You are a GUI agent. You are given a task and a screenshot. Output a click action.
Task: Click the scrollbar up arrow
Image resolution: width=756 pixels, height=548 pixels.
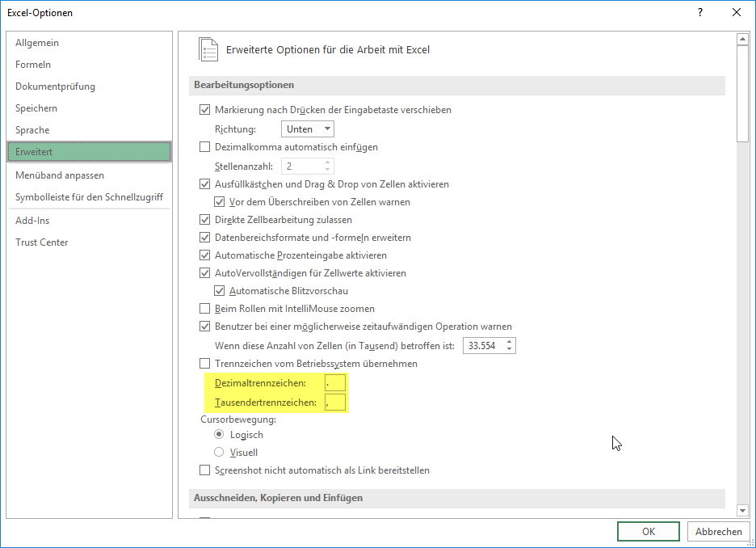click(x=742, y=39)
